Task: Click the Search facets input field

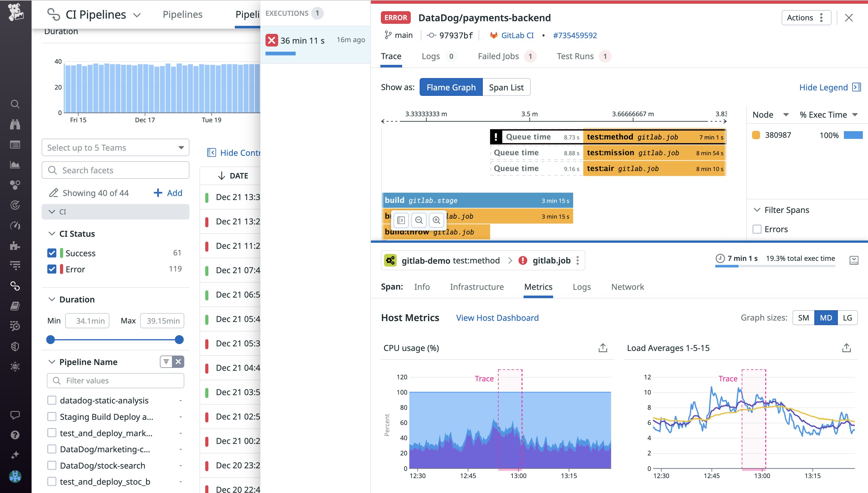Action: (115, 170)
